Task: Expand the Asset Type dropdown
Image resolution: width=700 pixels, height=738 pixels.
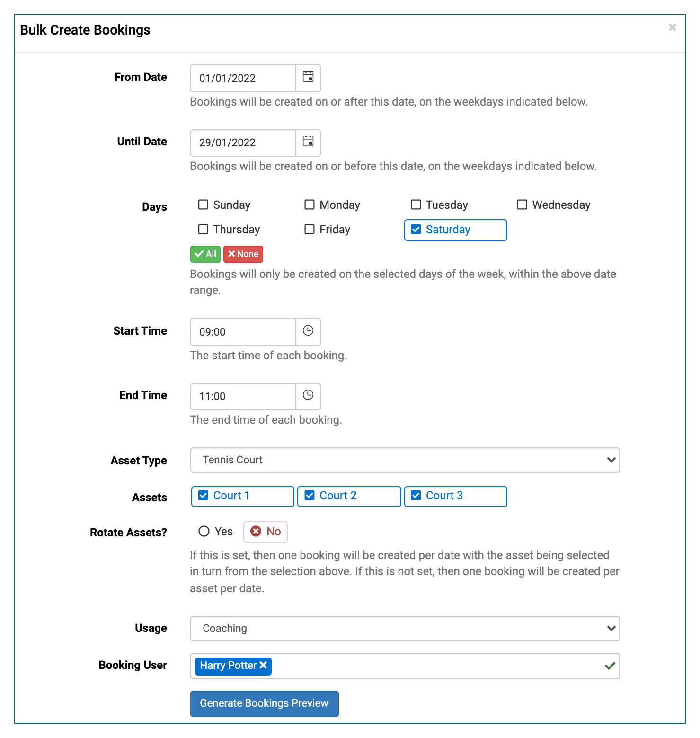Action: [x=405, y=460]
